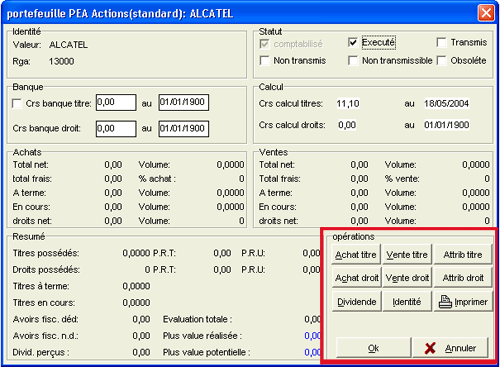Click the Titres à terme label
The image size is (500, 367).
click(41, 286)
